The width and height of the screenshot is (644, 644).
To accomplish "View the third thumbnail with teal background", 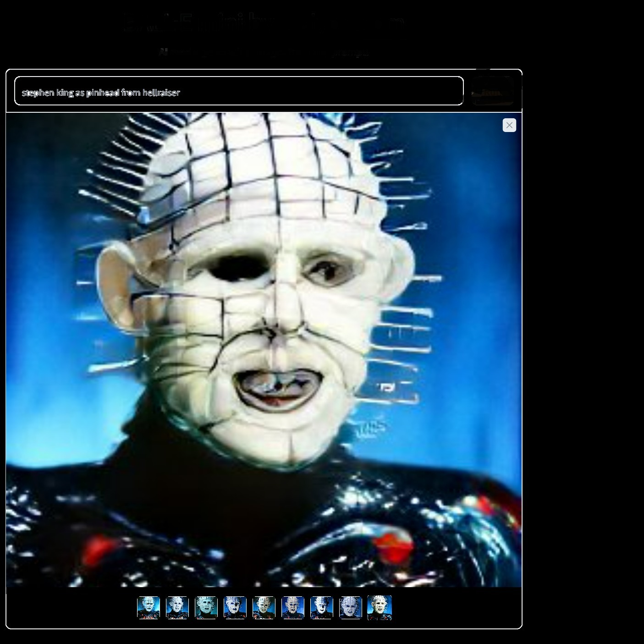I will 206,607.
